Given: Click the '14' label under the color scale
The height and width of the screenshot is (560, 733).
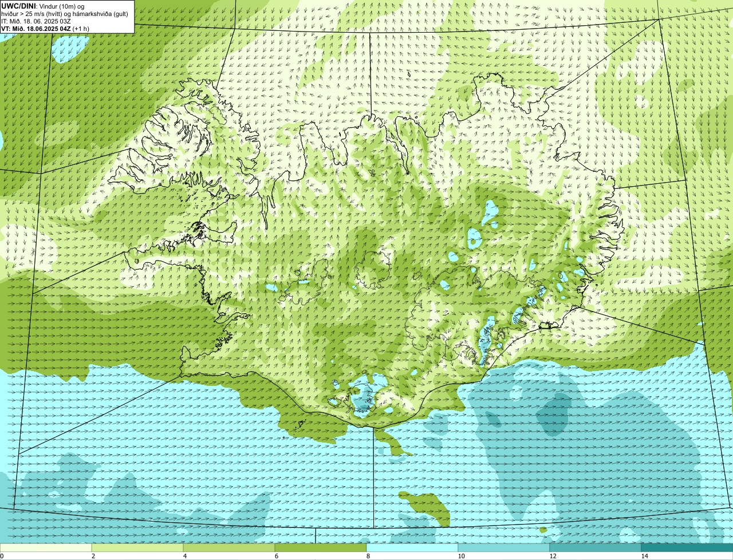Looking at the screenshot, I should pos(644,556).
